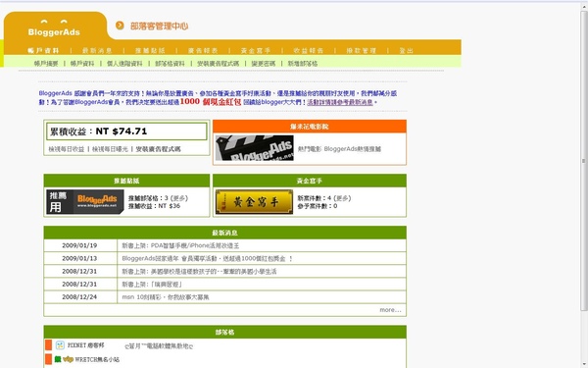
Task: Click the WRETCH無名小站 label
Action: click(x=97, y=360)
